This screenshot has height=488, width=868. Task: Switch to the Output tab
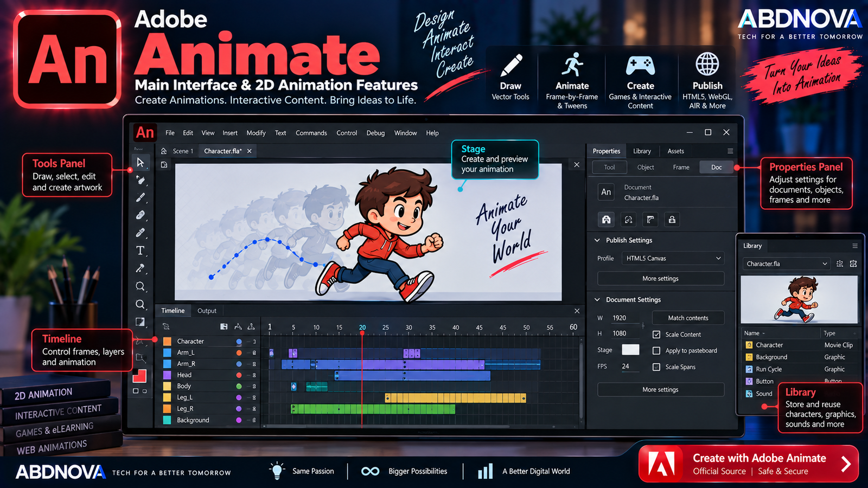207,311
